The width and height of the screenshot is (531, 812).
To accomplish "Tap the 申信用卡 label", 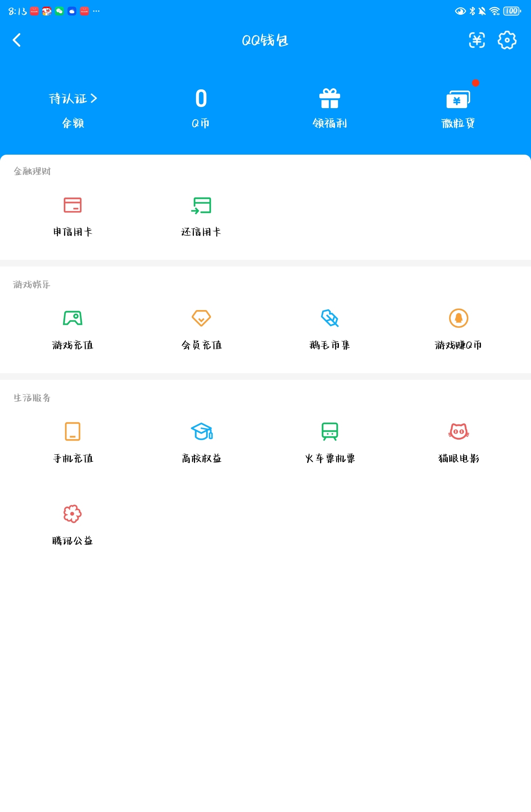I will click(x=73, y=232).
